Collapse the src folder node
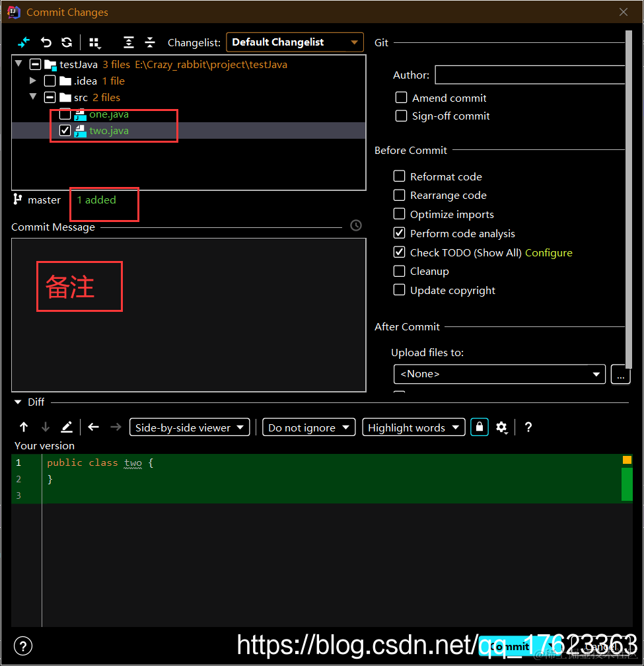This screenshot has height=666, width=644. point(33,96)
